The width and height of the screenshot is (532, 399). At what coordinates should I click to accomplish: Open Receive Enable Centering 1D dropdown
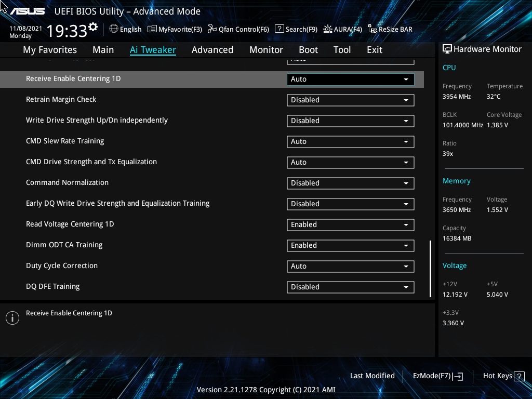click(x=351, y=79)
